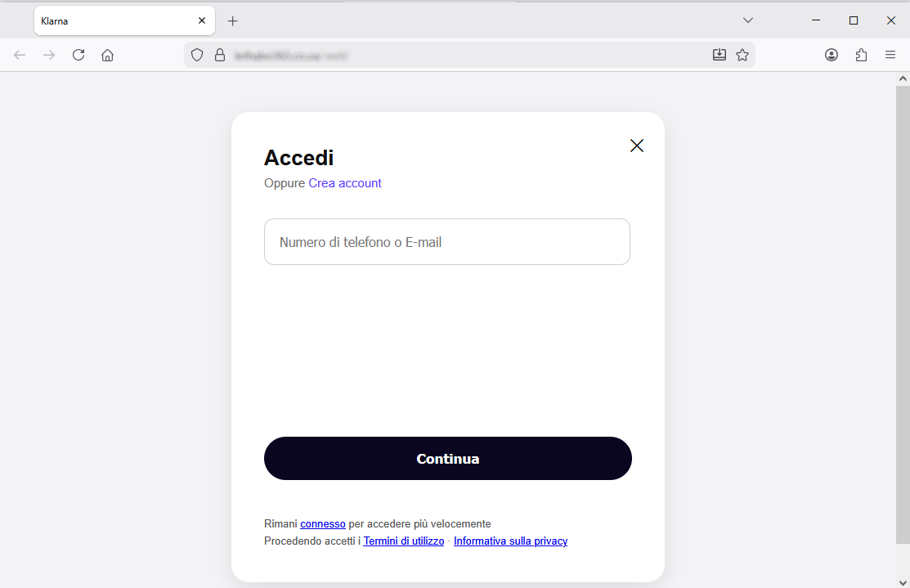910x588 pixels.
Task: Open the Crea account link
Action: click(345, 183)
